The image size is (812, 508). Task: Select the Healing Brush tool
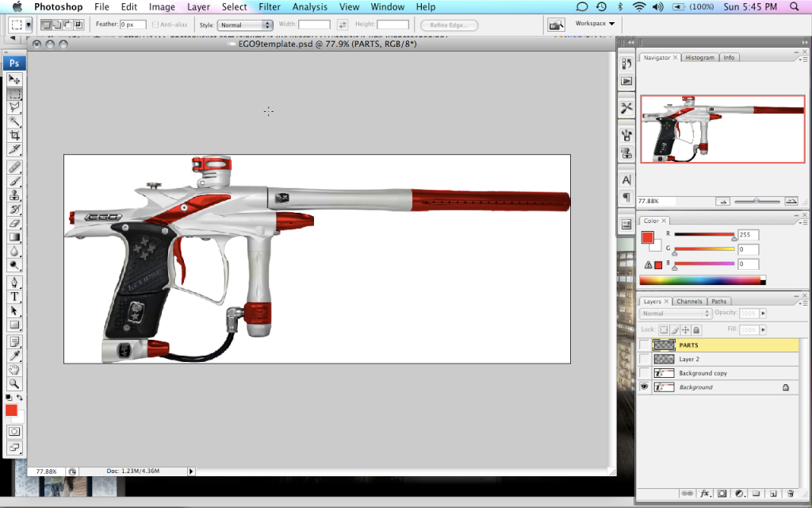pyautogui.click(x=14, y=167)
